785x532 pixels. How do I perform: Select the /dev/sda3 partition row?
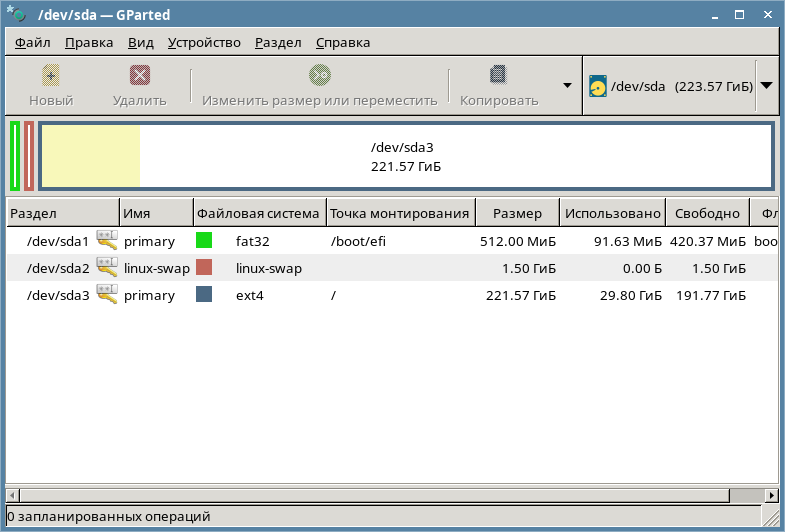[392, 295]
